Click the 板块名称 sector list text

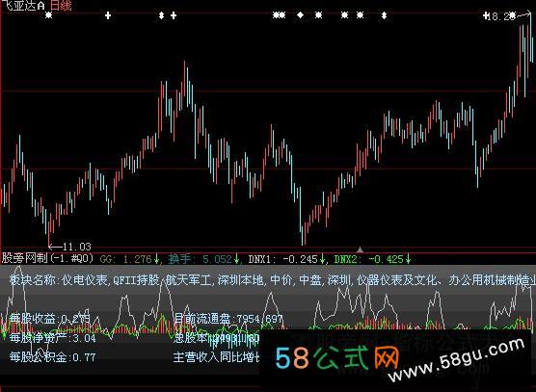(273, 280)
